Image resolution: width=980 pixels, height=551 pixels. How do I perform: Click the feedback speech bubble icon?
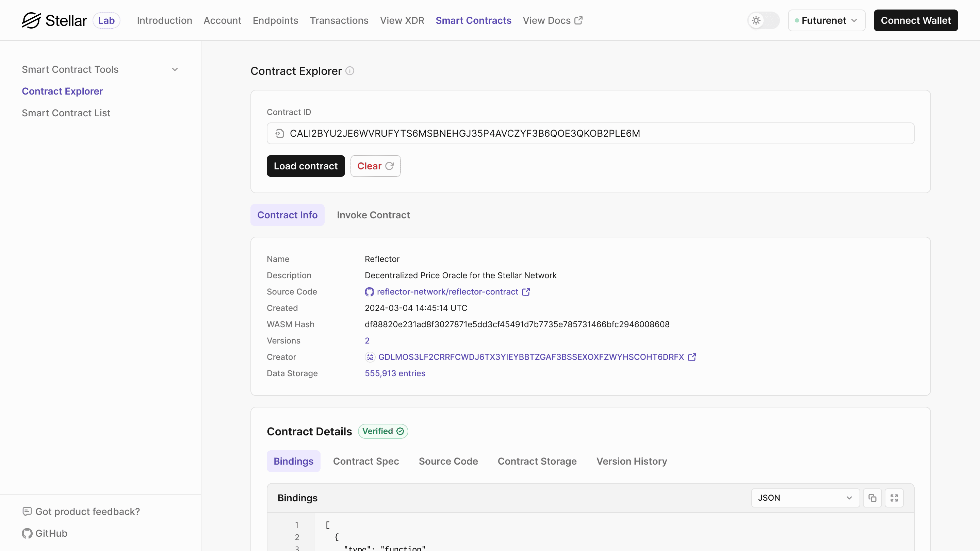pos(27,512)
